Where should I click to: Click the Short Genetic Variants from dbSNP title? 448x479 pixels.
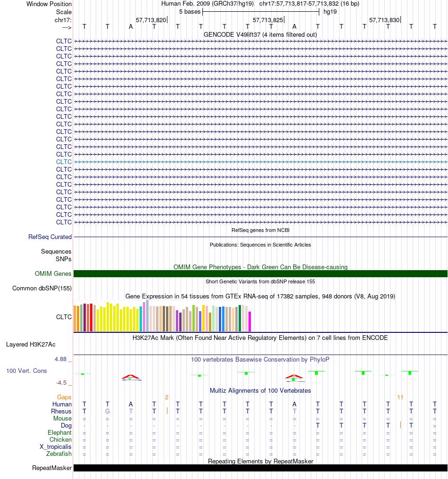[260, 281]
